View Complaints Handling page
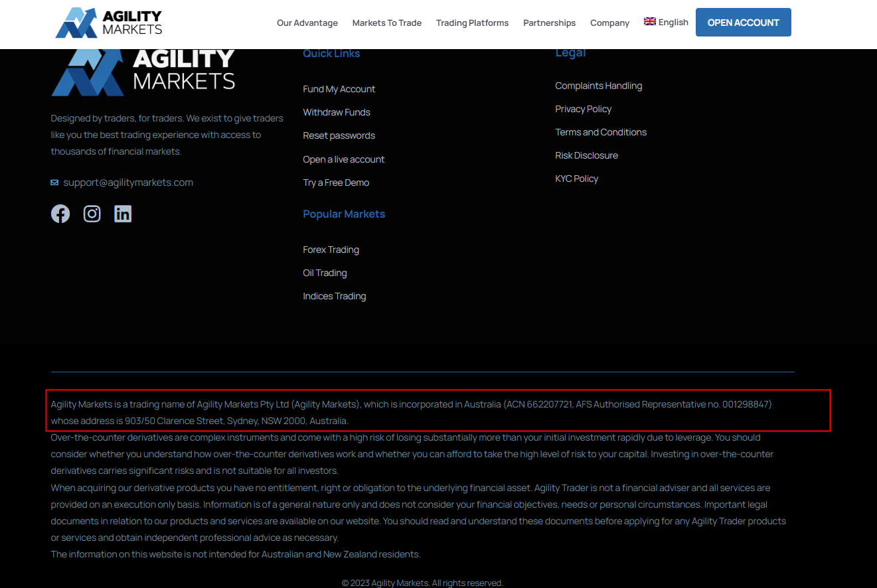 [x=599, y=86]
